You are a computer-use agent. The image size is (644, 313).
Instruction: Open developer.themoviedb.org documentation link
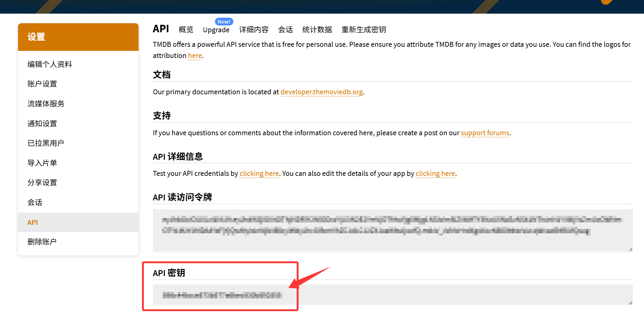pos(322,92)
